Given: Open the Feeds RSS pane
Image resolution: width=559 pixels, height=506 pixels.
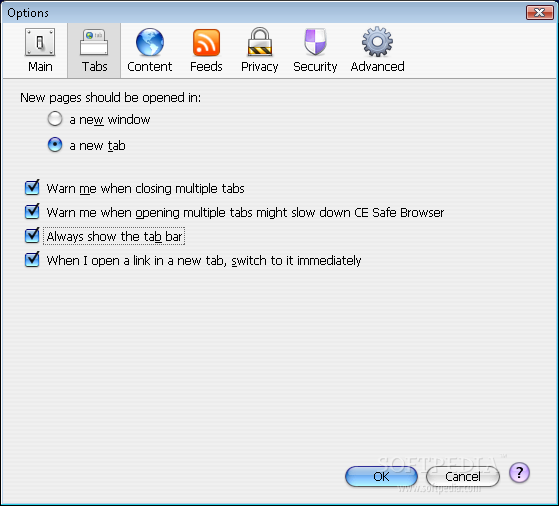Looking at the screenshot, I should pyautogui.click(x=206, y=51).
